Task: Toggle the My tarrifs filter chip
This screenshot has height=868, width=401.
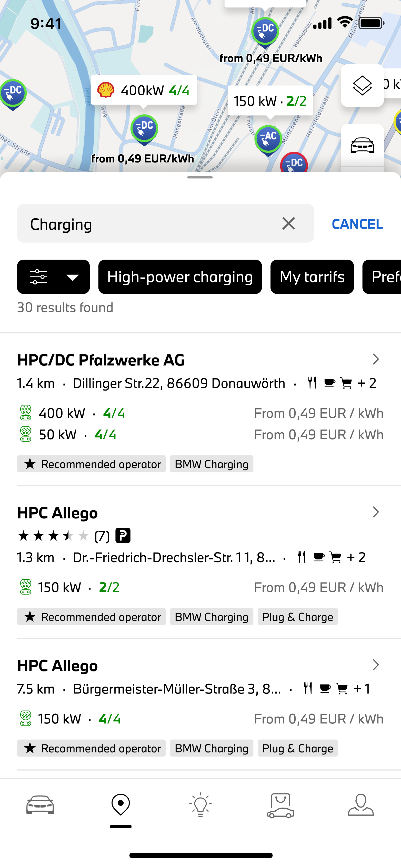Action: [x=312, y=277]
